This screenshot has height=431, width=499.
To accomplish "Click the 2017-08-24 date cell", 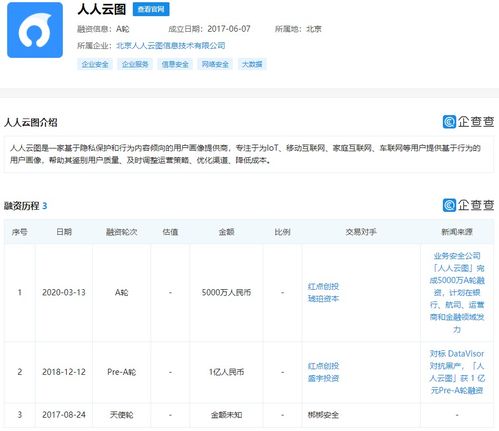I will point(64,415).
